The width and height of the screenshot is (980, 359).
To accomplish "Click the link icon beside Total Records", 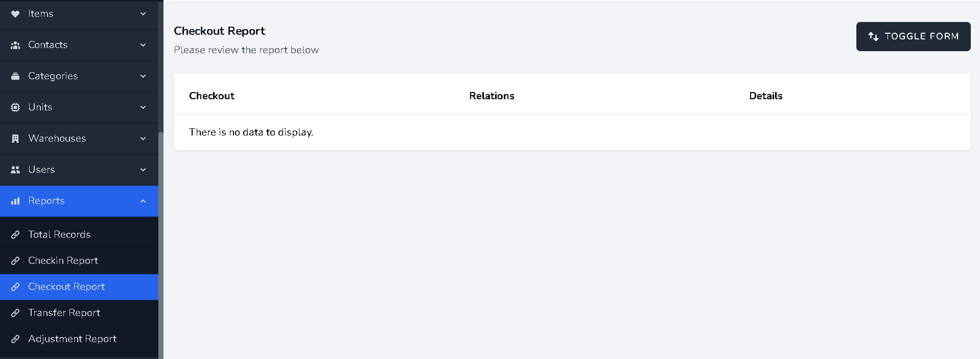I will pos(15,234).
